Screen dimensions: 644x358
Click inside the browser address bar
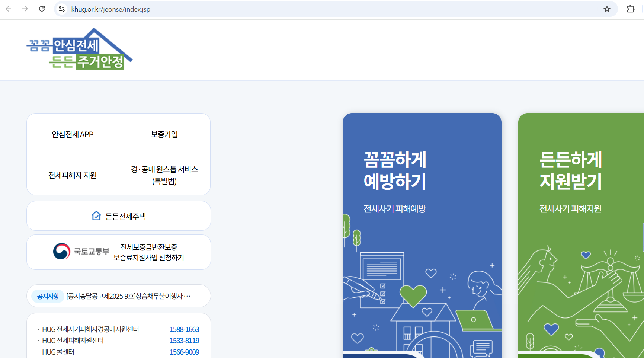pyautogui.click(x=223, y=9)
